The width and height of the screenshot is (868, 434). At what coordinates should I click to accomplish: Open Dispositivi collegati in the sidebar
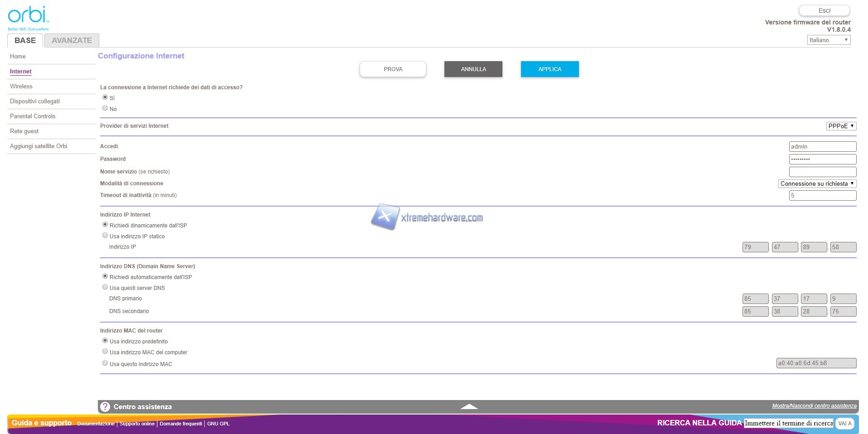click(x=35, y=101)
